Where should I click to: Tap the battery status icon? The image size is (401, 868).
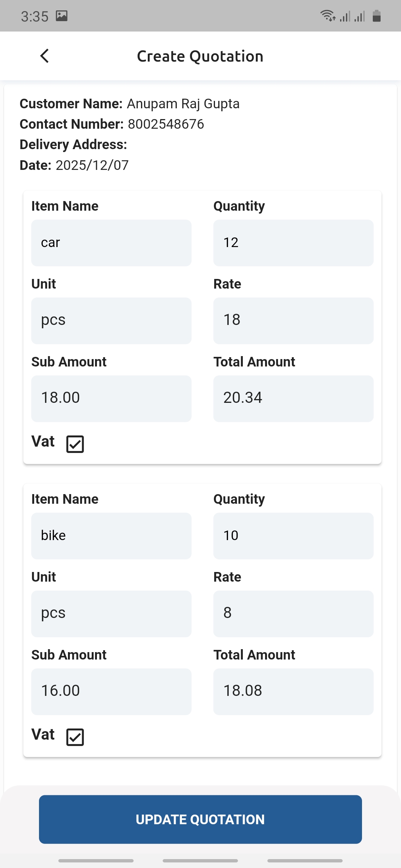point(376,16)
